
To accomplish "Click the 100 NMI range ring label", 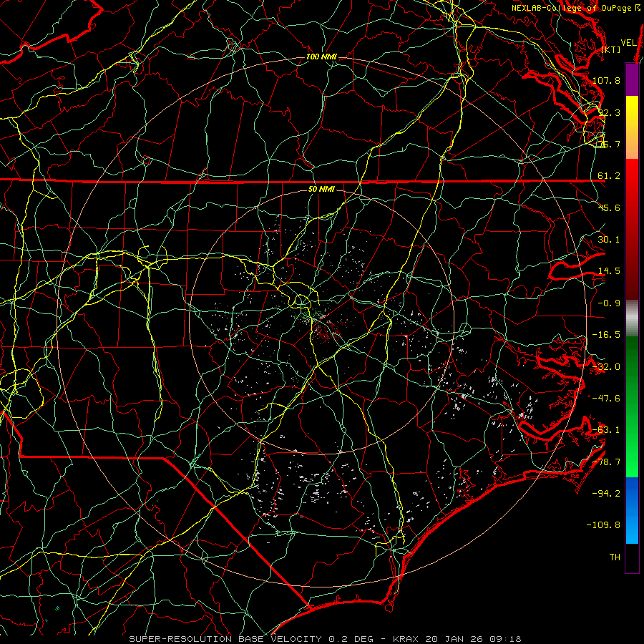I will click(x=321, y=57).
